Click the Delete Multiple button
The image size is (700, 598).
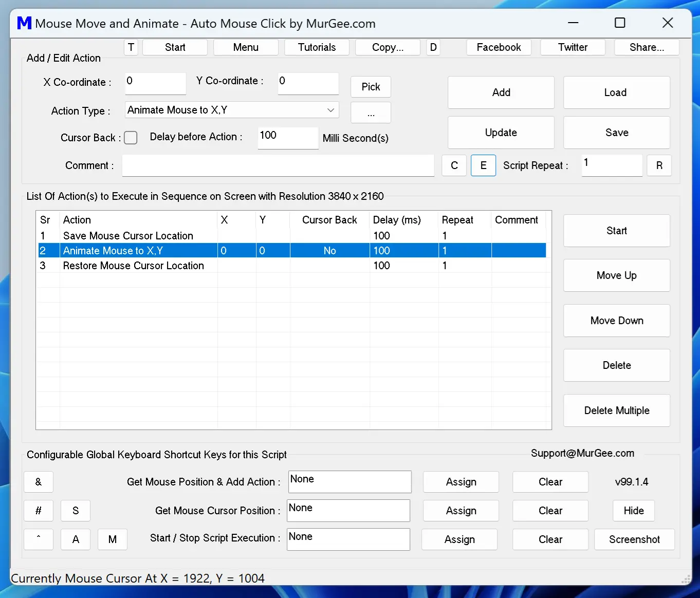(x=616, y=410)
